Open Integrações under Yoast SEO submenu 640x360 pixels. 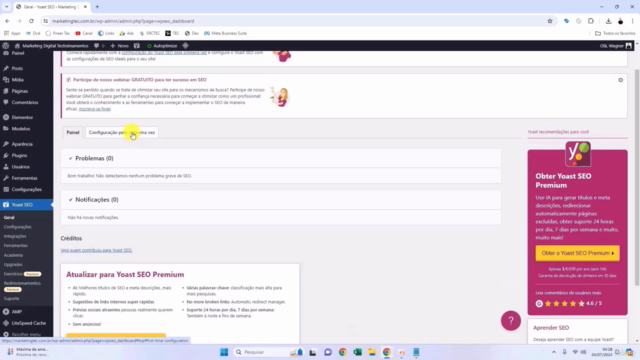click(x=15, y=236)
